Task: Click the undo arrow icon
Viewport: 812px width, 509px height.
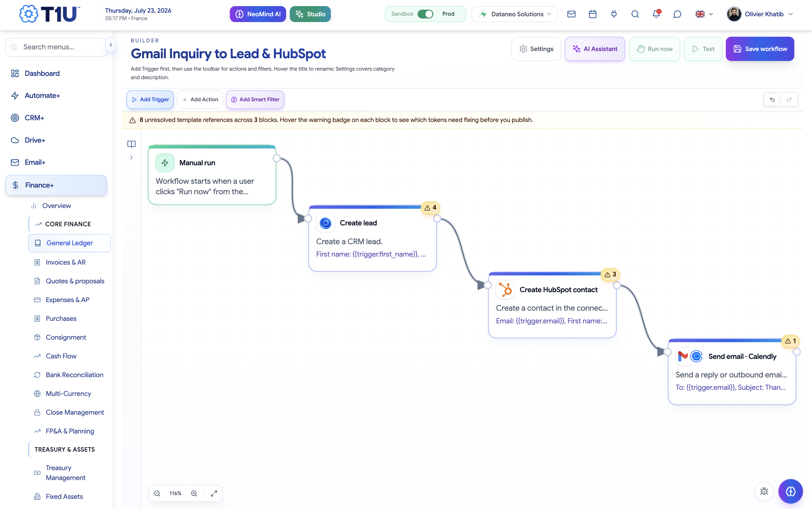Action: click(772, 100)
